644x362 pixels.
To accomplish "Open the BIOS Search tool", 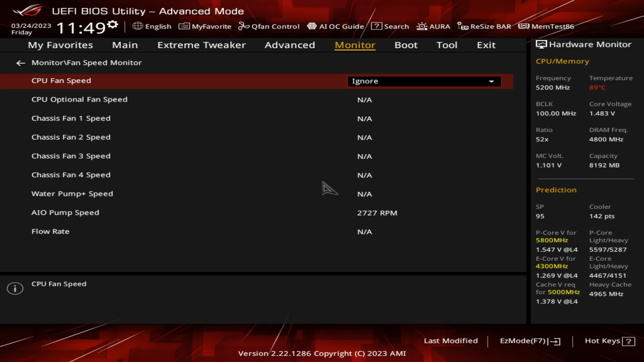I will point(390,26).
